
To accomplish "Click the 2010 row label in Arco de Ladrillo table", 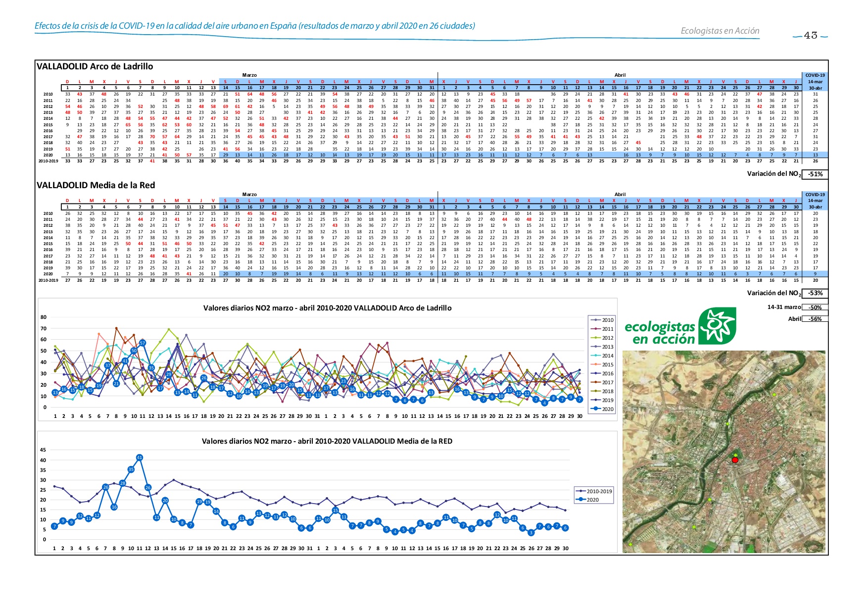I will coord(48,94).
